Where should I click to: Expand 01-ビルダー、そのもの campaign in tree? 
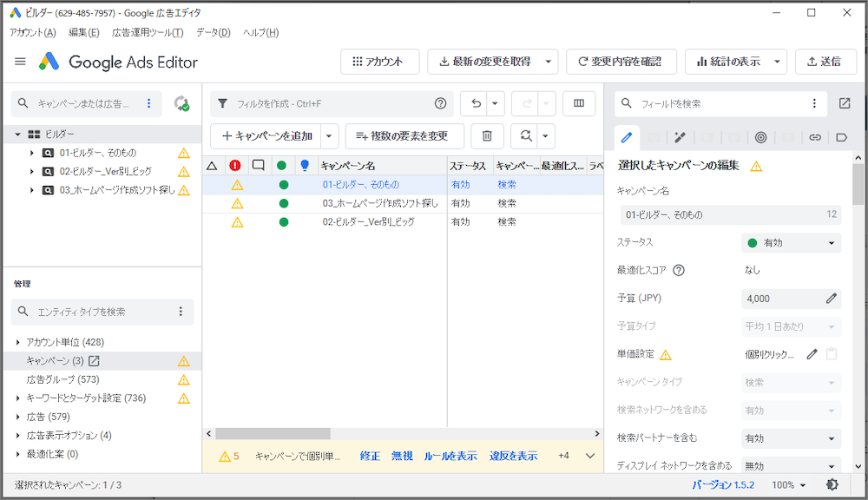[31, 153]
